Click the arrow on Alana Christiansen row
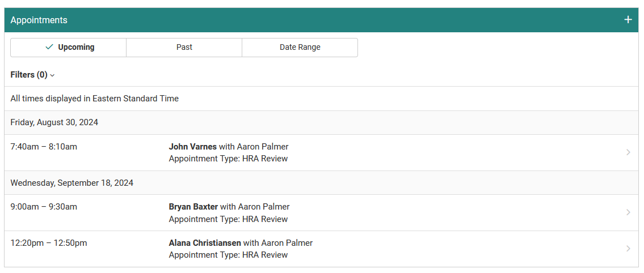The width and height of the screenshot is (644, 273). click(628, 249)
